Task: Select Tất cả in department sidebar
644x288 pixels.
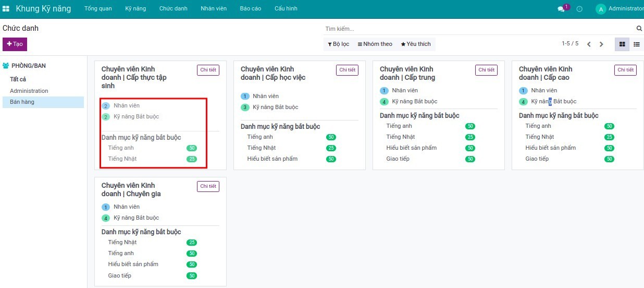Action: pyautogui.click(x=18, y=79)
